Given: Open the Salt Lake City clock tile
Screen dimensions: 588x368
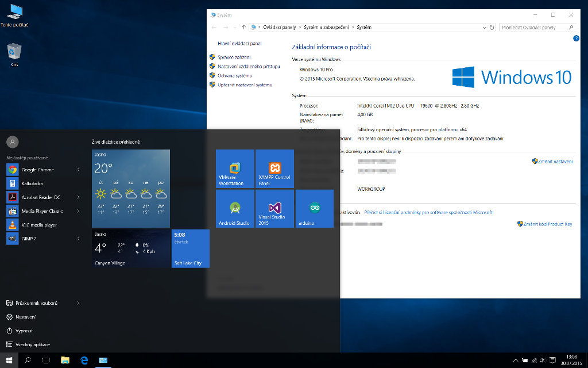Looking at the screenshot, I should (x=191, y=248).
